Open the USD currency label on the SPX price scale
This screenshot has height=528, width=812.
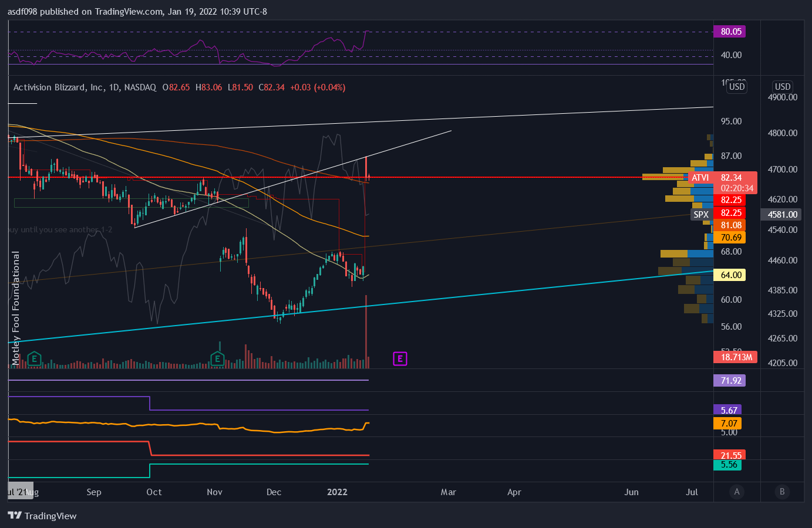783,87
